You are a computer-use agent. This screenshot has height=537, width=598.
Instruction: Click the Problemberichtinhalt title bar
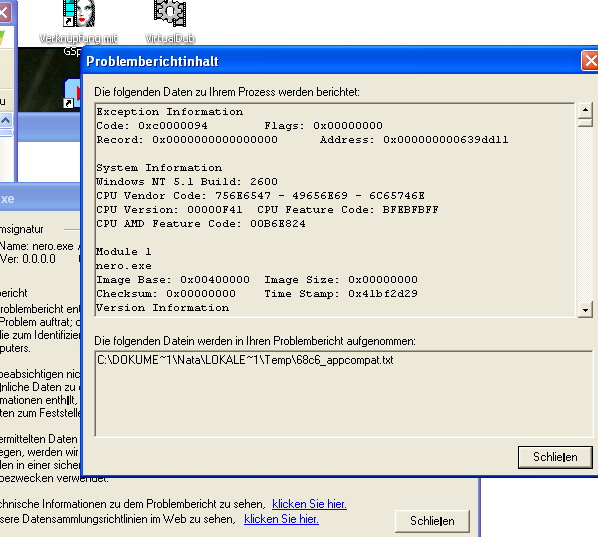pos(331,61)
